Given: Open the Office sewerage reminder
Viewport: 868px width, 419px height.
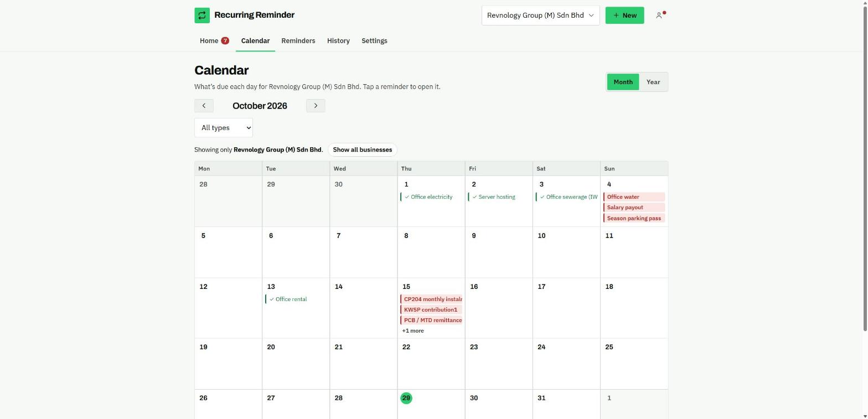Looking at the screenshot, I should point(566,197).
